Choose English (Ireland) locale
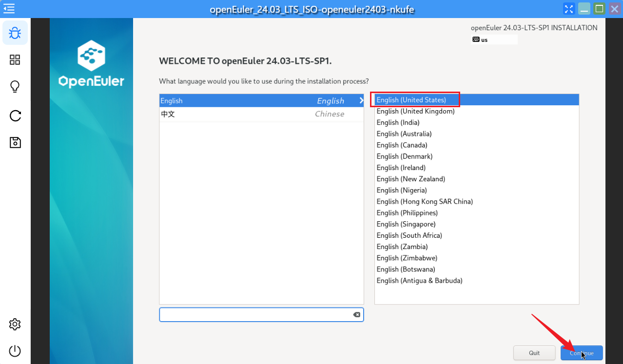The image size is (623, 364). [477, 168]
